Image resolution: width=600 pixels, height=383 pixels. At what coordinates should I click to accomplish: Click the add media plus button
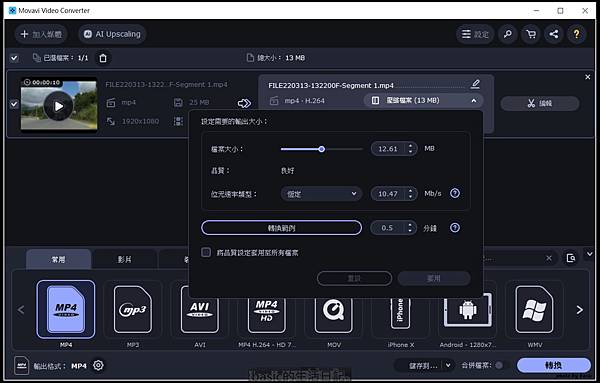click(41, 34)
